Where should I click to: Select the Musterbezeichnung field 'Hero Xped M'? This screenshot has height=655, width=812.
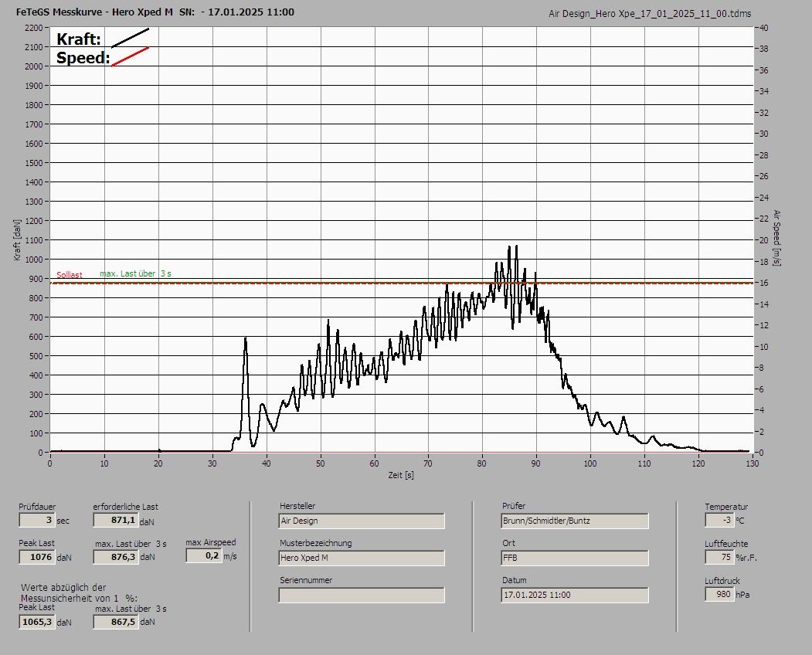(x=362, y=558)
